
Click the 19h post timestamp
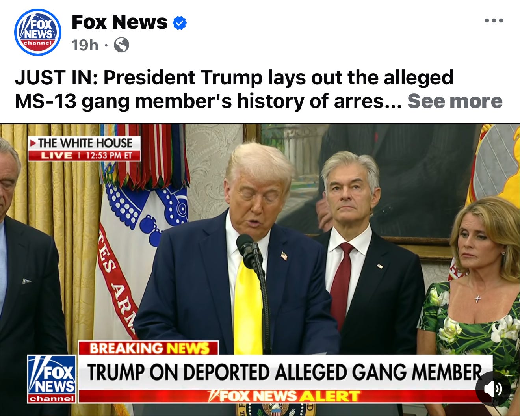[84, 45]
